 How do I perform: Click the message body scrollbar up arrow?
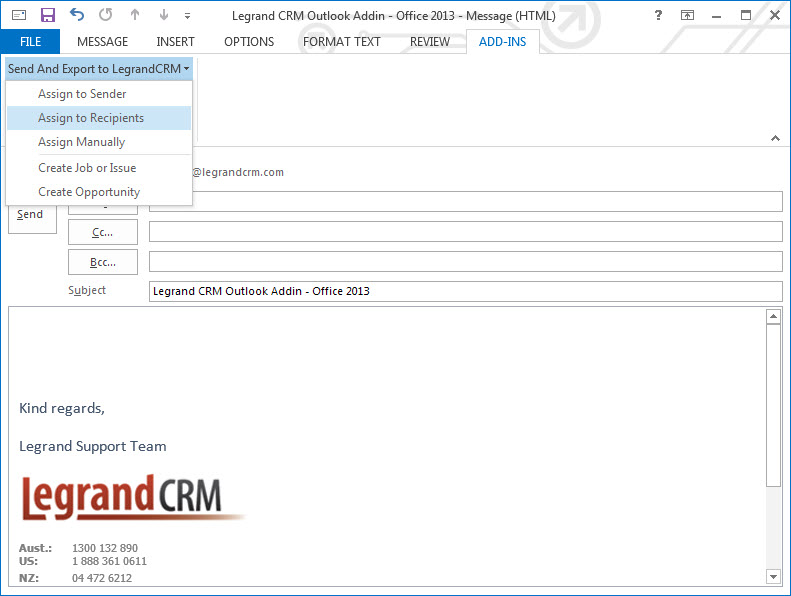click(773, 316)
